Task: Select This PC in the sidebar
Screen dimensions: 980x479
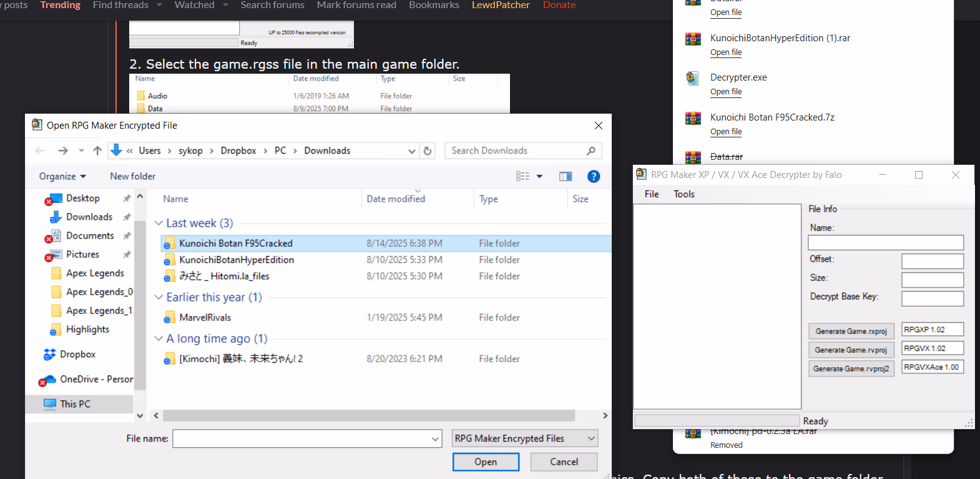Action: tap(75, 404)
